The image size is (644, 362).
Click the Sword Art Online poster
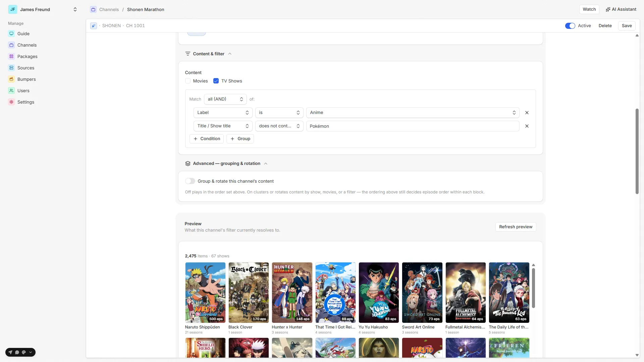point(422,293)
